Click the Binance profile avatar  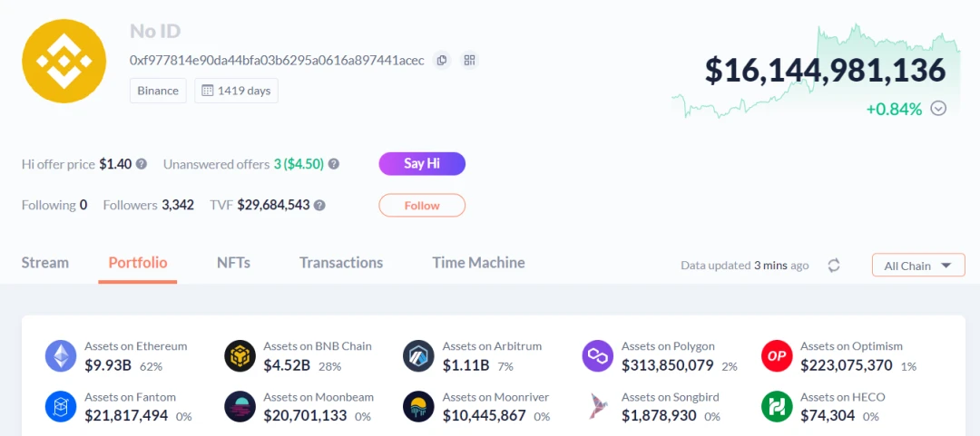click(64, 61)
